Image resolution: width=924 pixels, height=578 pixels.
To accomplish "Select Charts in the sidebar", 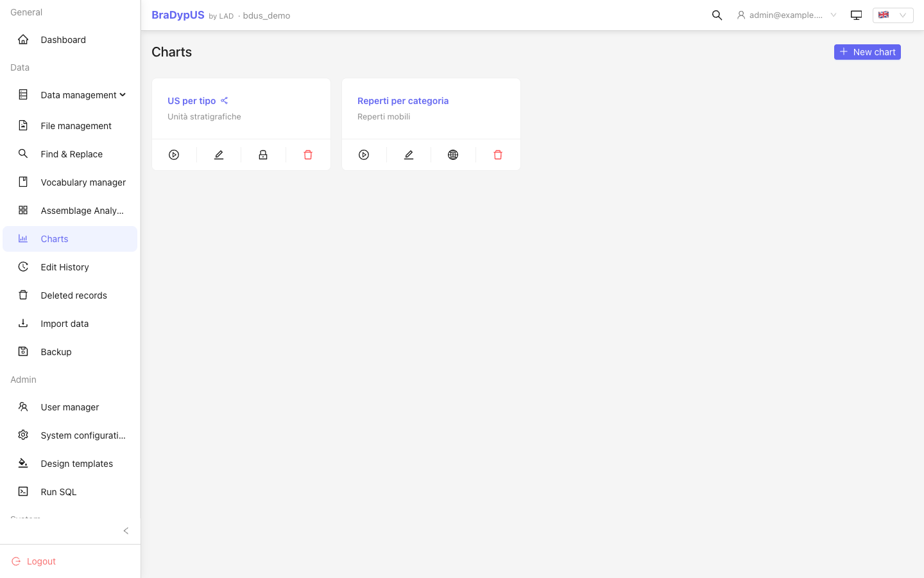I will click(70, 239).
